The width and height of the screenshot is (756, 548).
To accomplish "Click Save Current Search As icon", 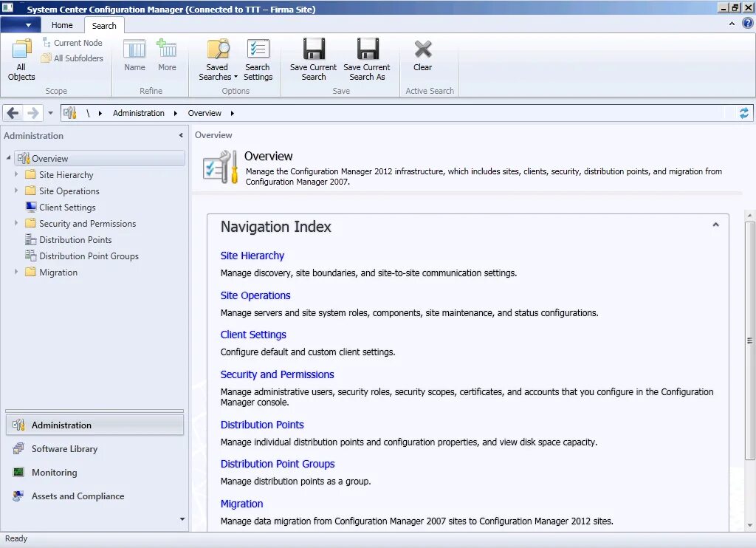I will [x=367, y=60].
